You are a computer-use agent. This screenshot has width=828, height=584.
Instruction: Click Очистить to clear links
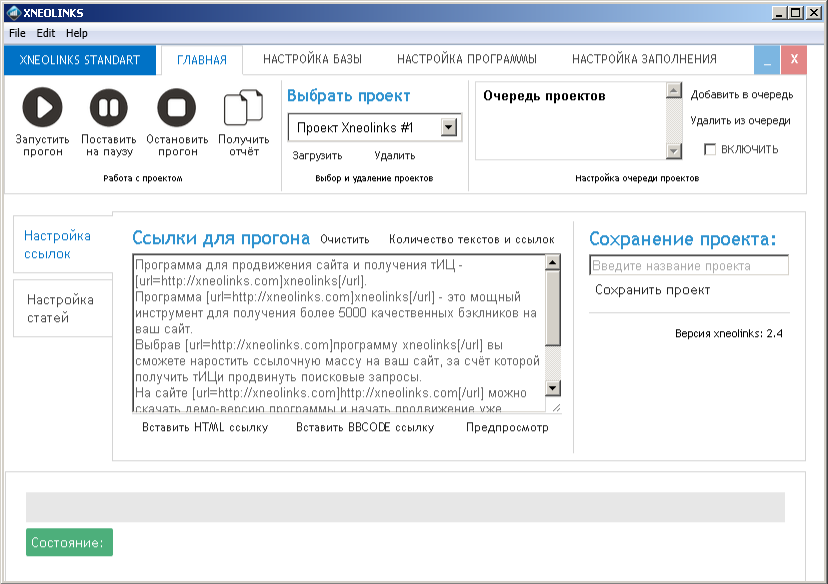click(344, 239)
